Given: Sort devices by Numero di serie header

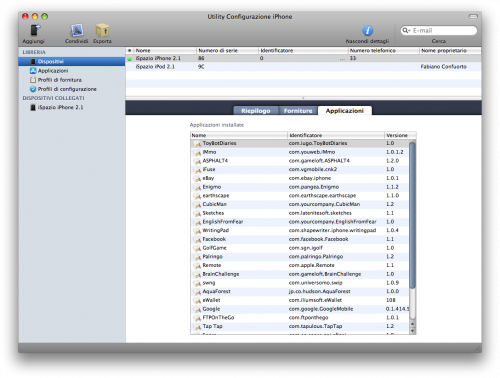Looking at the screenshot, I should coord(227,50).
